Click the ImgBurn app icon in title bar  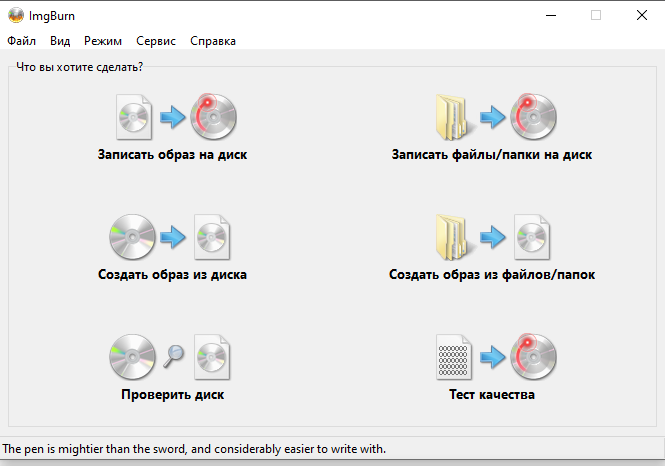pos(16,15)
